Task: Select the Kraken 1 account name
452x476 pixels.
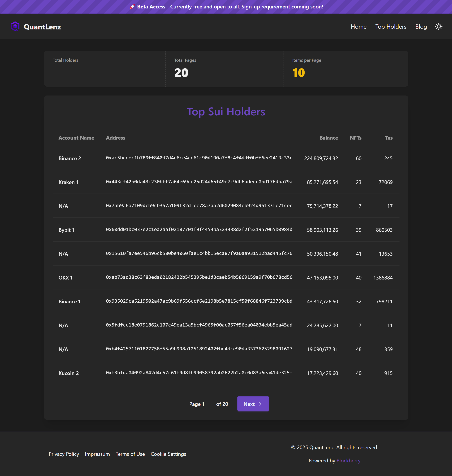Action: pos(68,182)
